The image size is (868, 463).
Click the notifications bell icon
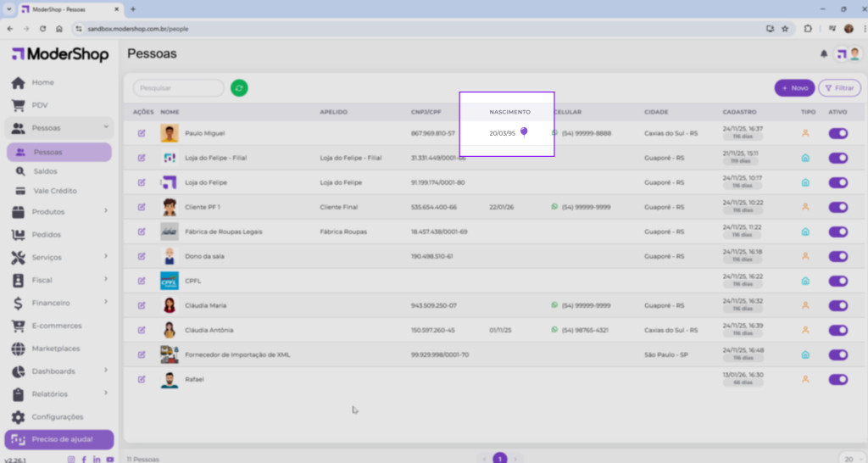tap(823, 54)
